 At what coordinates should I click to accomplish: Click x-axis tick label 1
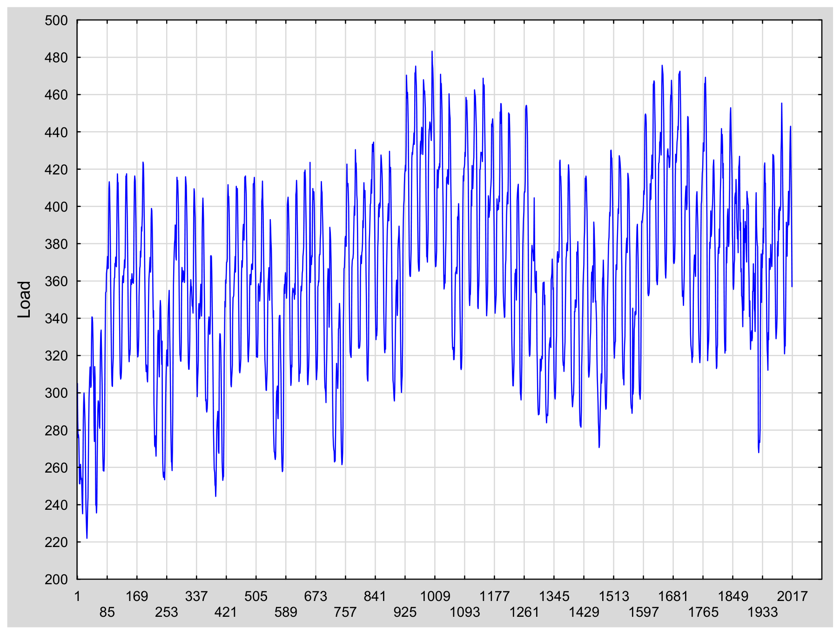77,596
